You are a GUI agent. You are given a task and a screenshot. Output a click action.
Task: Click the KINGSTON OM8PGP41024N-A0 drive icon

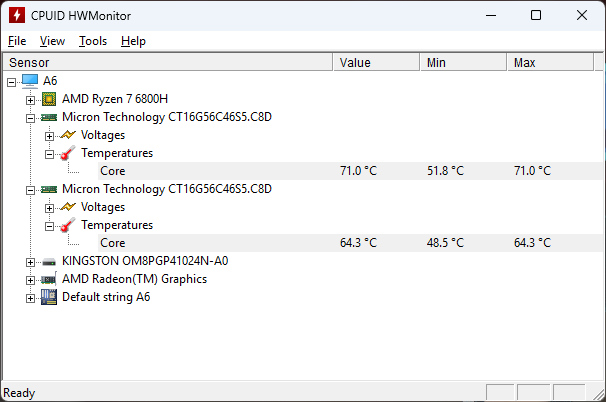pos(48,261)
